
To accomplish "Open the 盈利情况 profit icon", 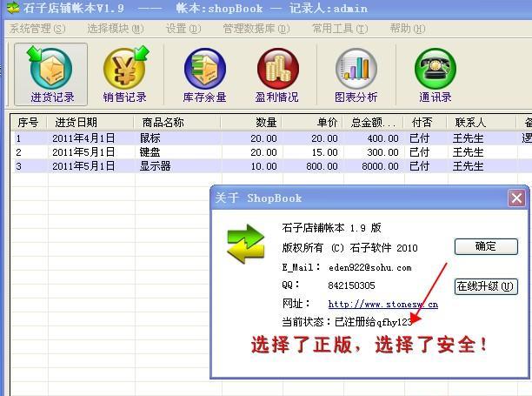I will click(278, 74).
